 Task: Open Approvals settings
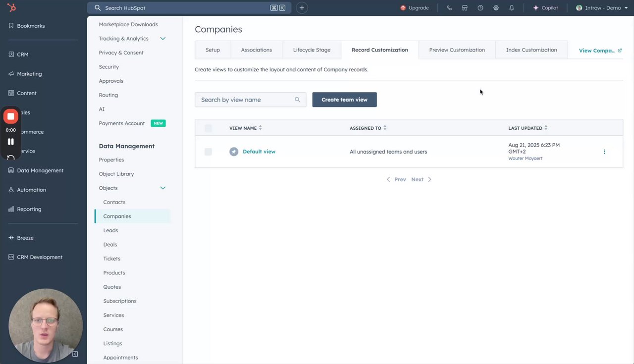111,81
